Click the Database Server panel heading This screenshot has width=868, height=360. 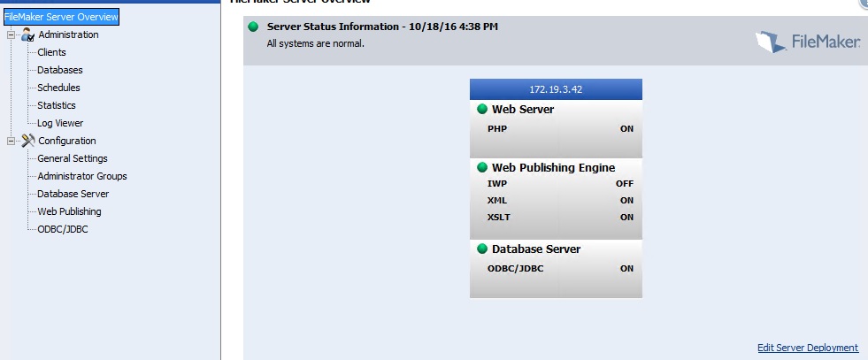536,249
